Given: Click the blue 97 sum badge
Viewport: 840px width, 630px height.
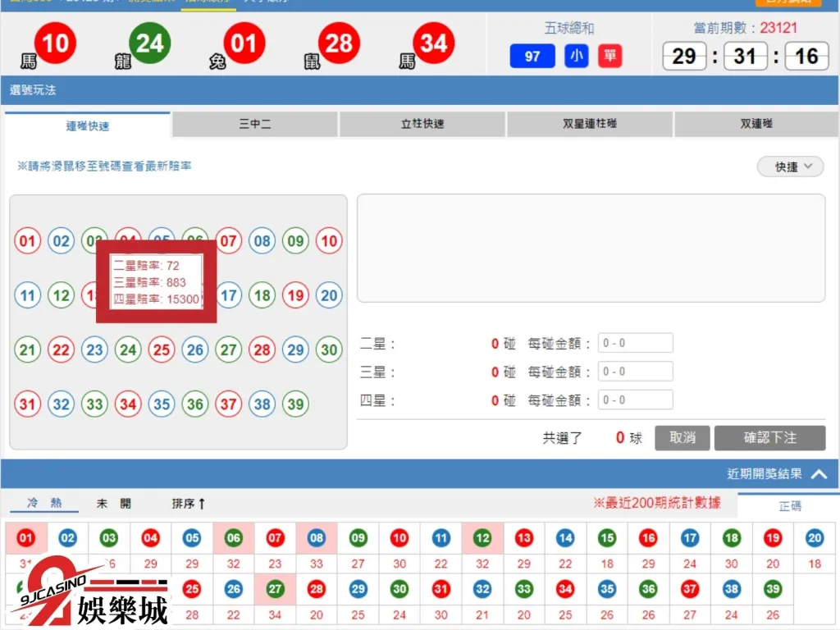Looking at the screenshot, I should (x=532, y=57).
